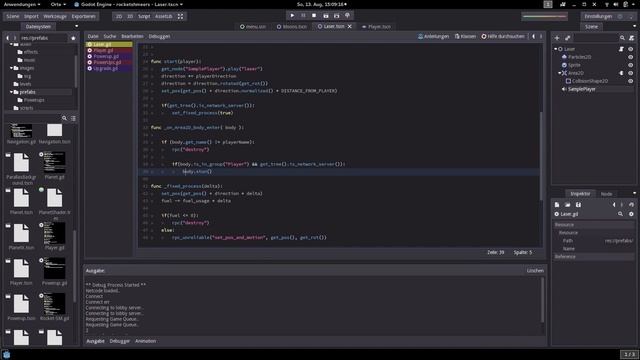Switch to the Node tab beside Inspektor

pyautogui.click(x=606, y=194)
